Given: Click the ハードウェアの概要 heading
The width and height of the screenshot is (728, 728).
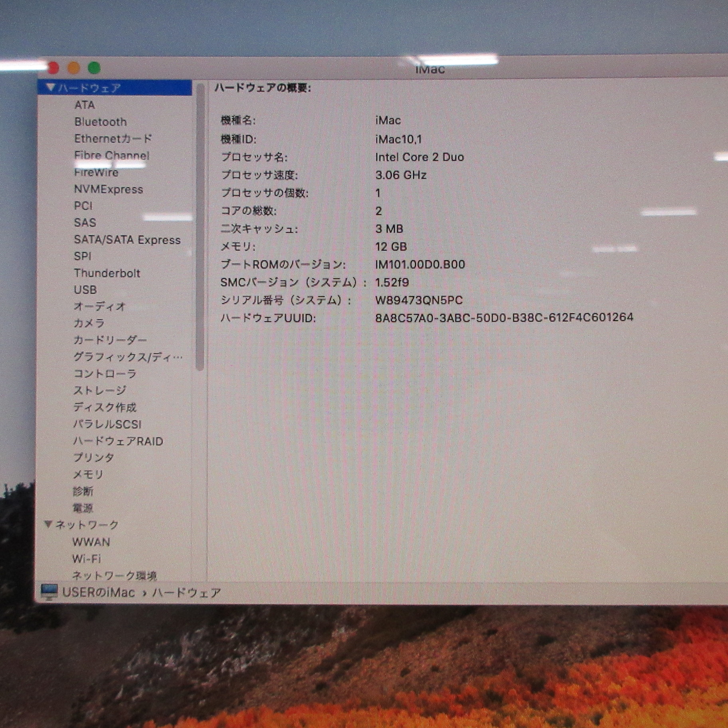Looking at the screenshot, I should point(263,88).
